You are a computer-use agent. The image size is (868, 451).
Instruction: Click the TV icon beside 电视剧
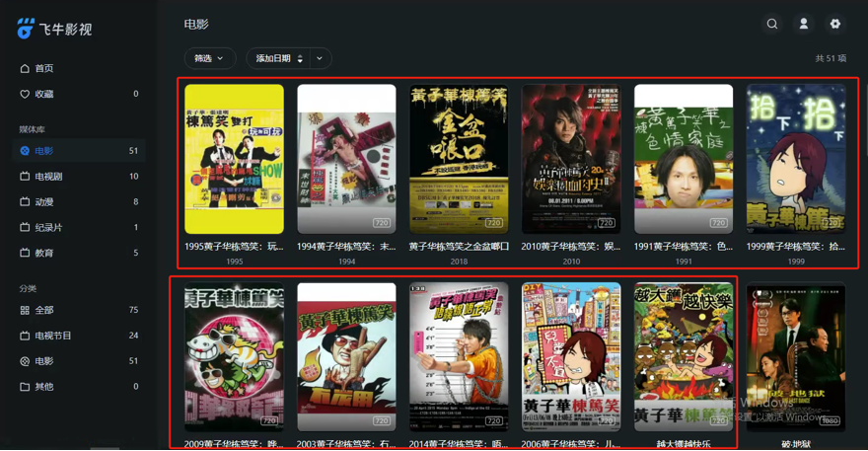[25, 177]
